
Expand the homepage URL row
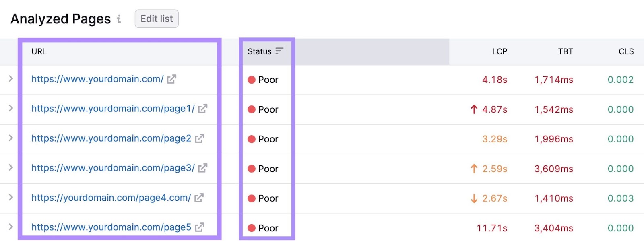coord(11,79)
